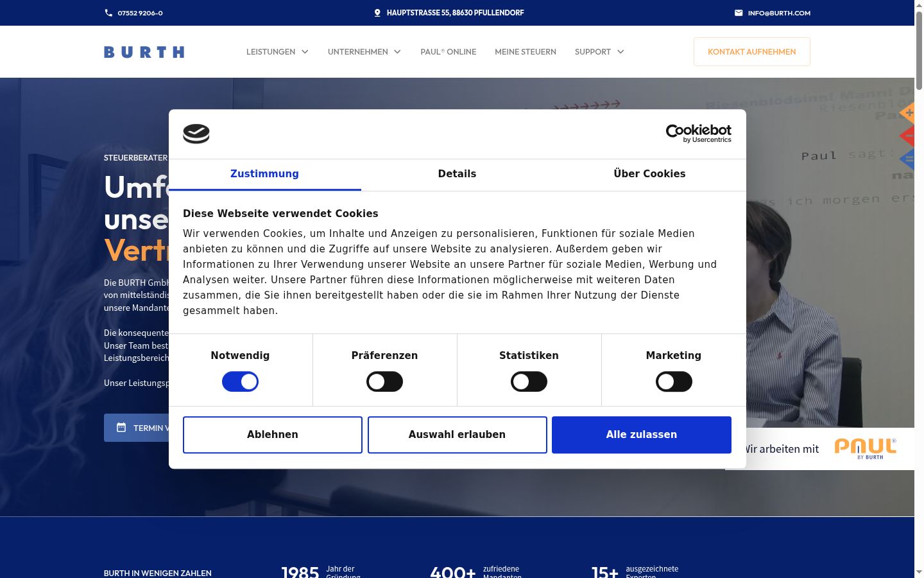Click the '400+' clients figure
924x578 pixels.
[453, 572]
